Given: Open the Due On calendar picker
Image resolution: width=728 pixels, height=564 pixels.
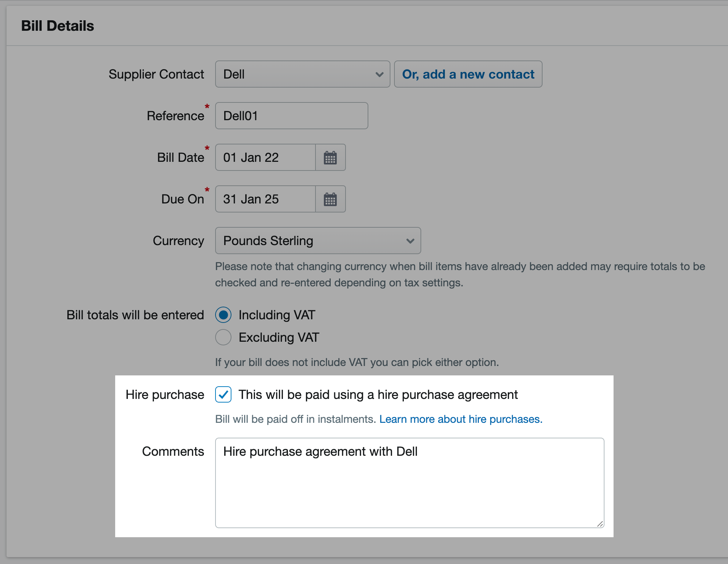Looking at the screenshot, I should click(330, 199).
